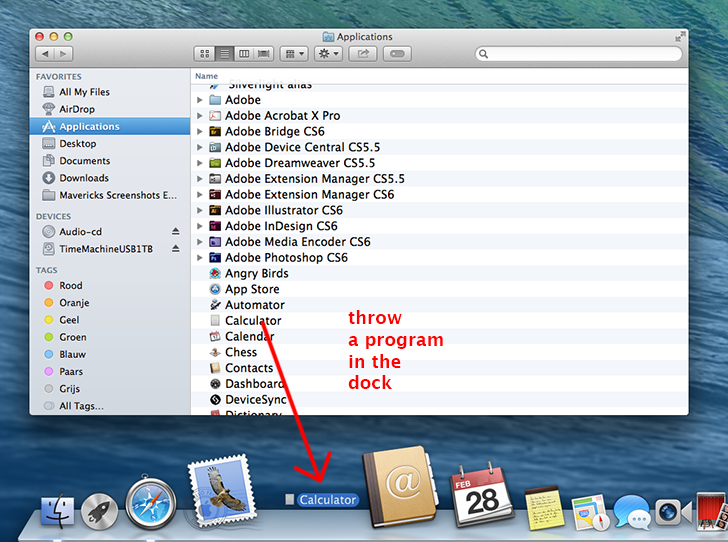Expand Adobe Photoshop CS6 folder
Viewport: 728px width, 542px height.
click(200, 258)
